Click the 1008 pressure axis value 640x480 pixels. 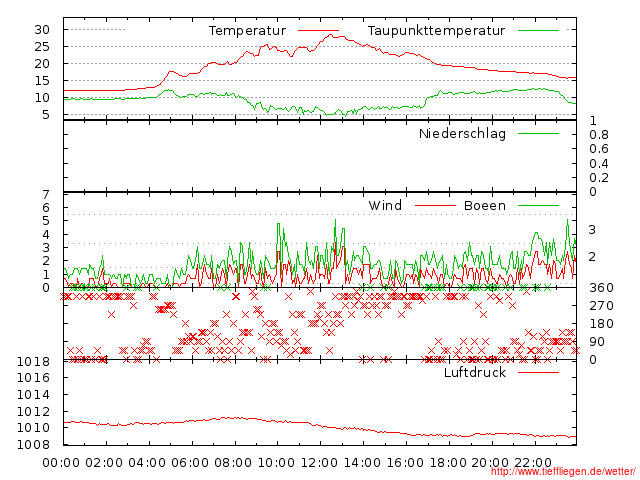pyautogui.click(x=33, y=444)
